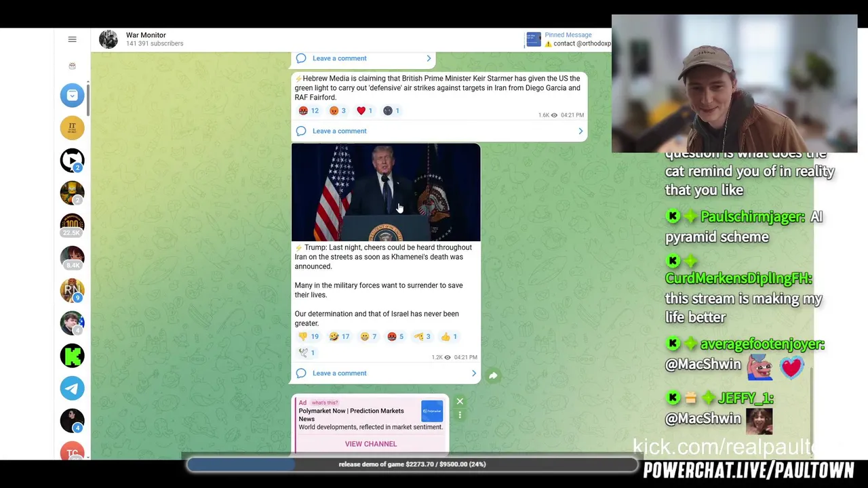Toggle the reaction with 12 on Starmer post

click(x=309, y=110)
